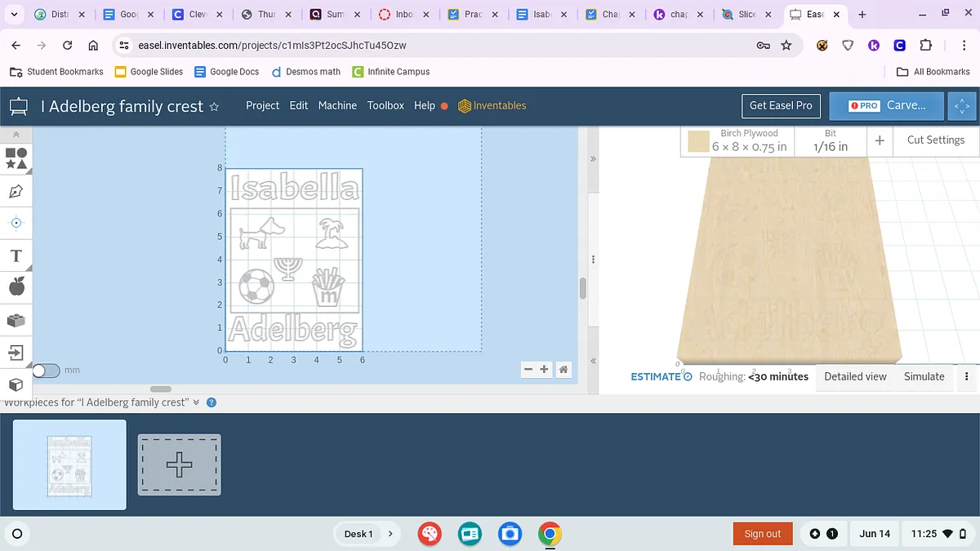Select the Pen drawing tool
Image resolution: width=980 pixels, height=551 pixels.
[x=16, y=191]
